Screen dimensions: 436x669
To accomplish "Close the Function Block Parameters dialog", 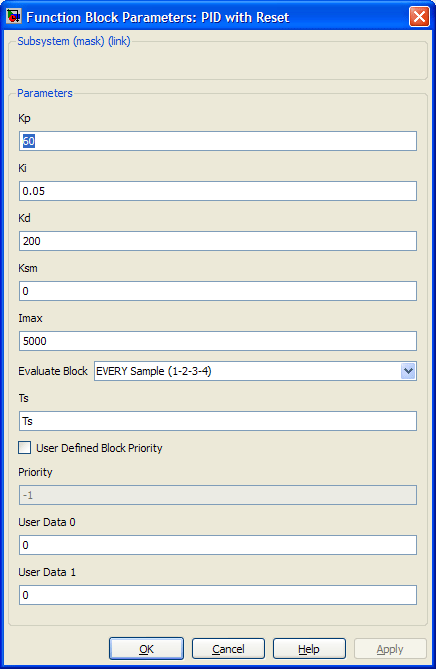I will pyautogui.click(x=419, y=17).
